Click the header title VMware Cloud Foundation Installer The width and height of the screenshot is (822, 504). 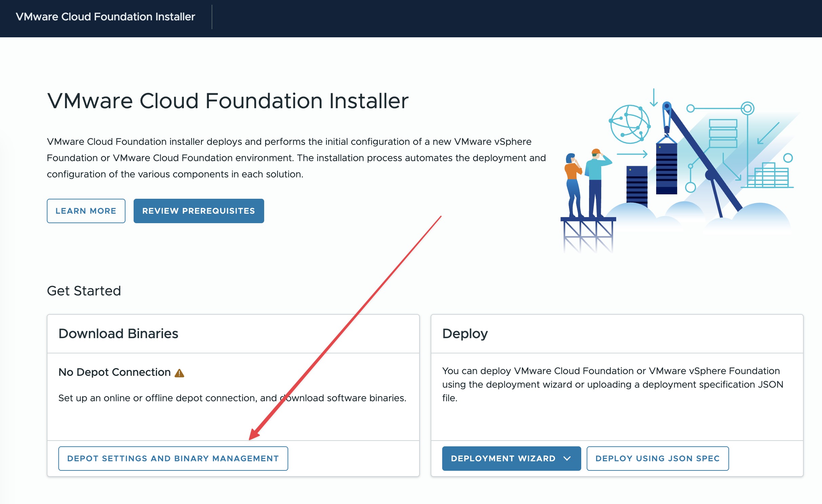[x=105, y=17]
